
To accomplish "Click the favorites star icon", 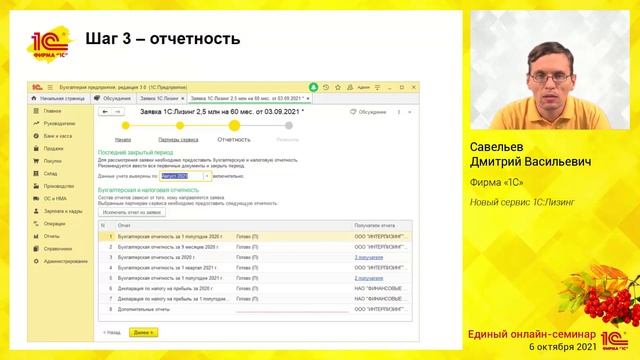I will [x=338, y=87].
